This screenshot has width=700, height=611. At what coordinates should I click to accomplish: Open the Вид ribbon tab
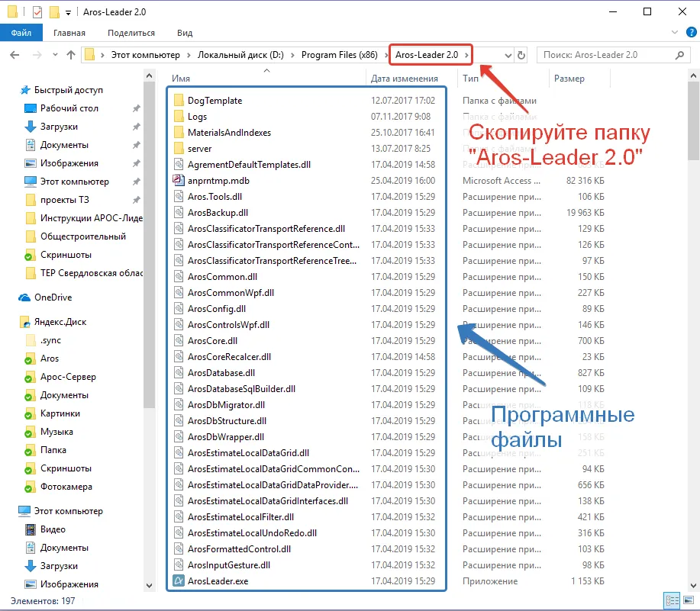pos(185,33)
